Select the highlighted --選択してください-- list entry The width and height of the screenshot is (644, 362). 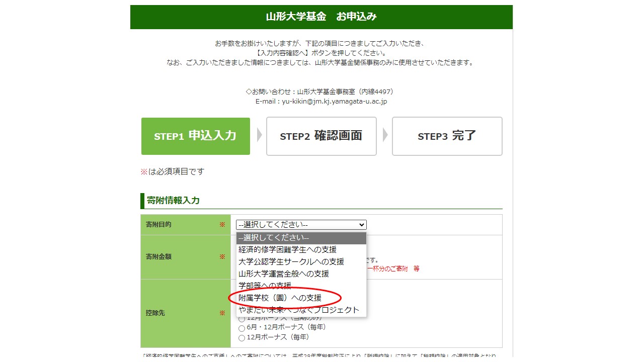coord(301,238)
